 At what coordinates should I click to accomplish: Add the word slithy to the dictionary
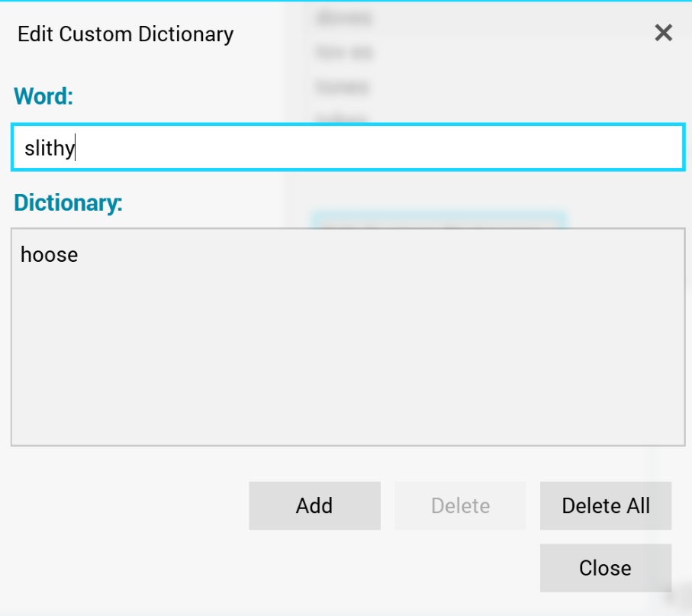(314, 505)
